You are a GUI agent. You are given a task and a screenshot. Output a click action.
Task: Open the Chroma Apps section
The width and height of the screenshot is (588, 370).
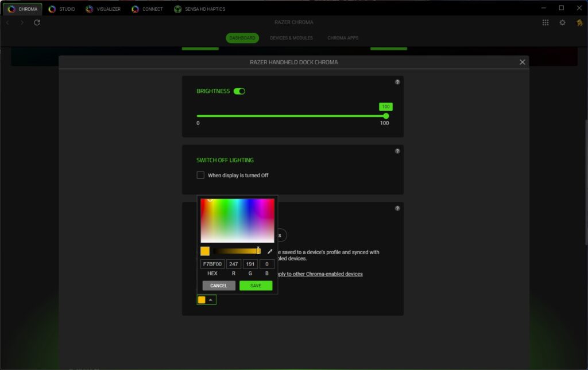[x=343, y=38]
